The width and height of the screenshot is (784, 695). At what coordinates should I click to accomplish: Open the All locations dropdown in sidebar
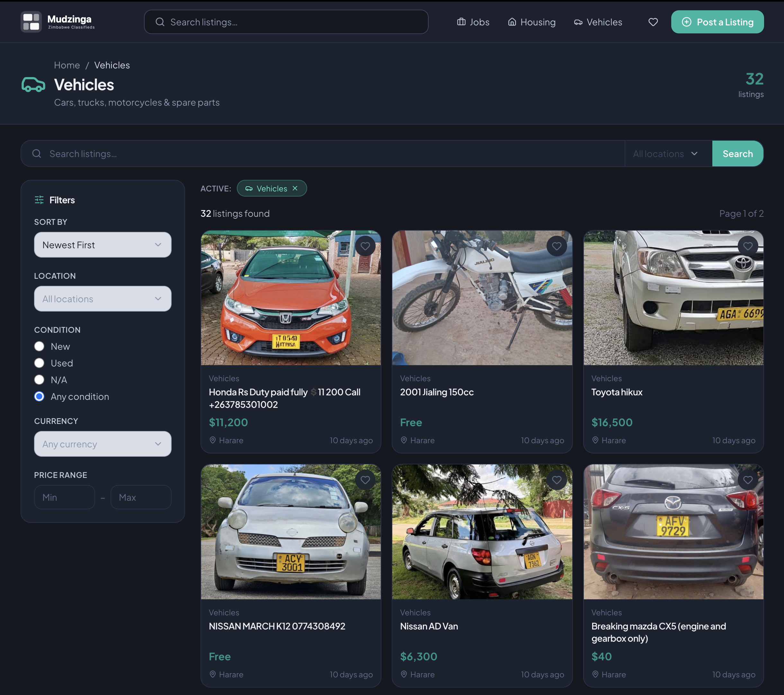102,299
